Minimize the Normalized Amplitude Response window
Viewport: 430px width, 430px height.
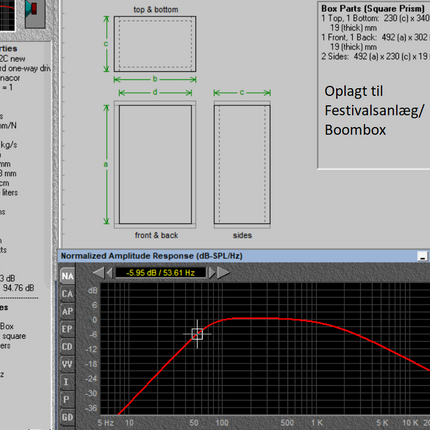pos(423,256)
